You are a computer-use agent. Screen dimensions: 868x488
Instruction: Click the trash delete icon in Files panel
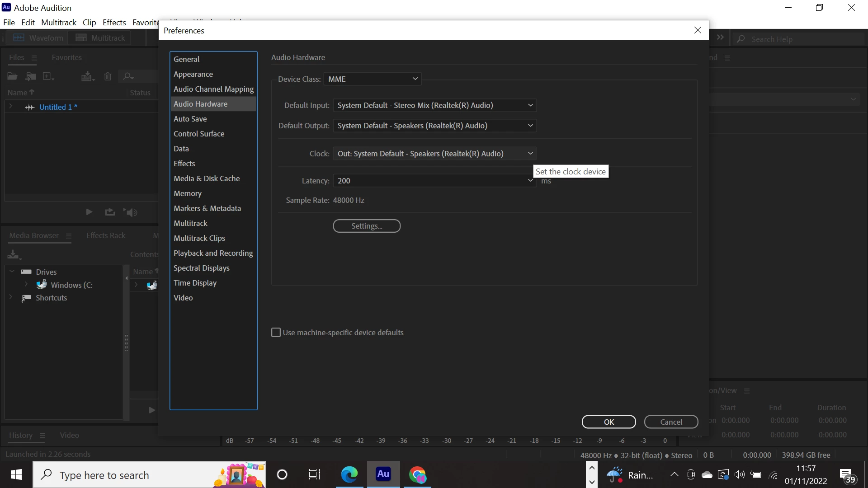(x=108, y=76)
